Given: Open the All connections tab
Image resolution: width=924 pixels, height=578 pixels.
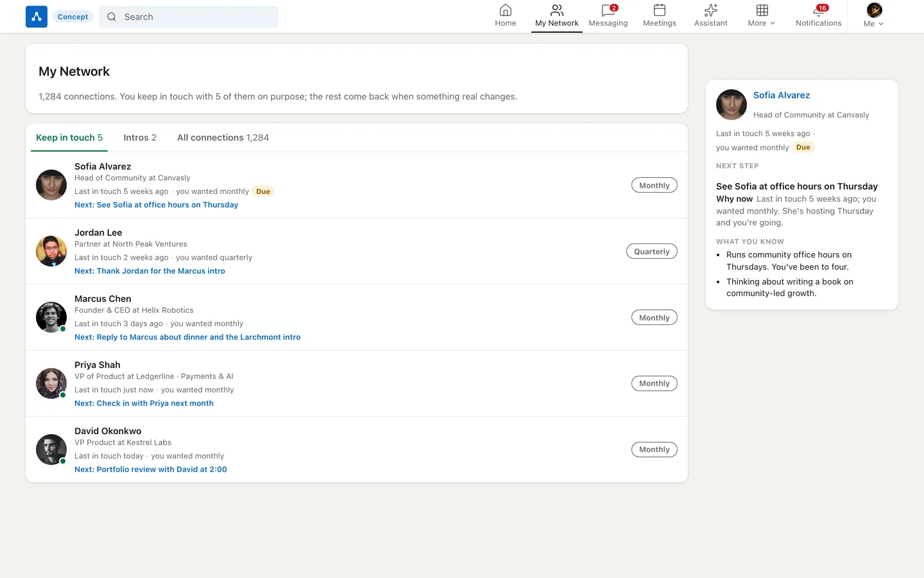Looking at the screenshot, I should tap(223, 137).
